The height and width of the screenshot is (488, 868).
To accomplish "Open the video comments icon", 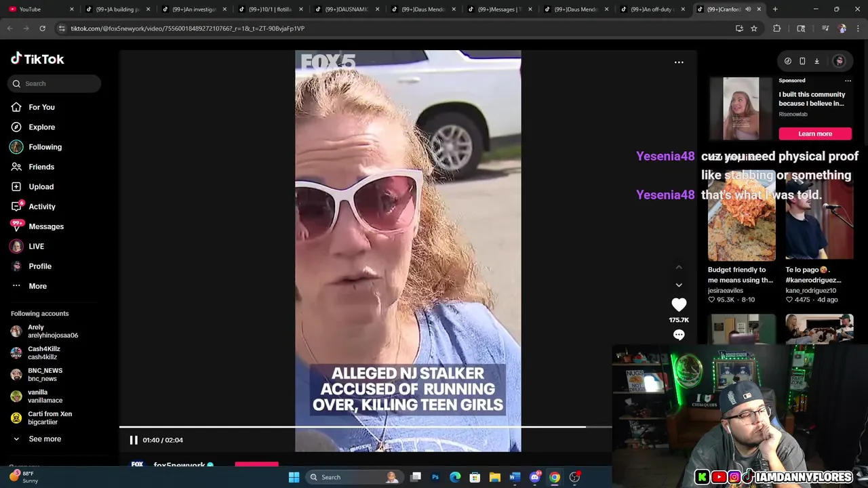I will [x=679, y=335].
